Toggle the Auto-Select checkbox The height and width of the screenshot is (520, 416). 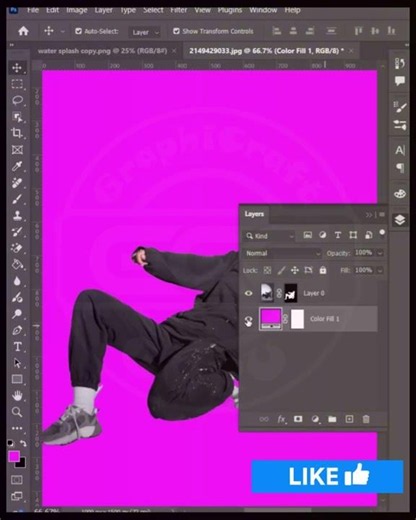[79, 31]
